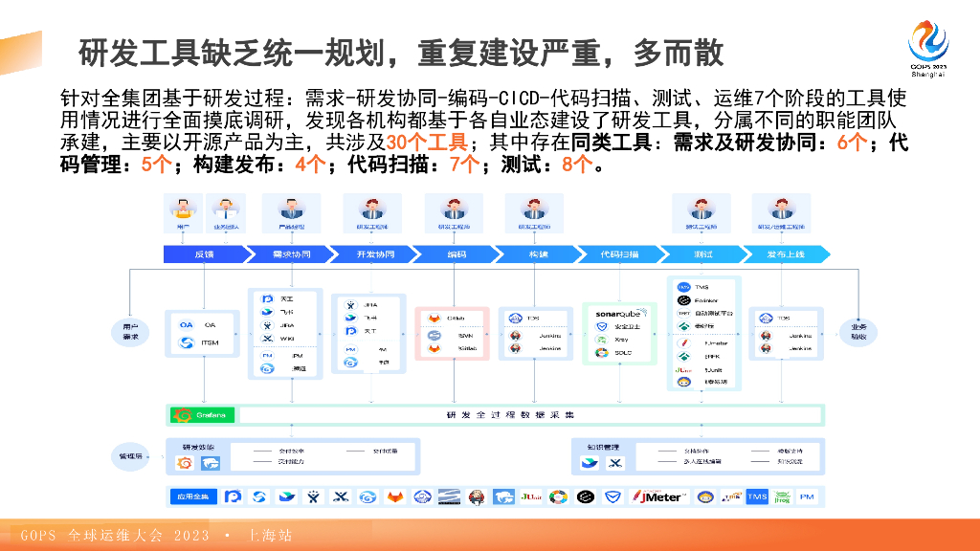This screenshot has width=980, height=551.
Task: Click the 知识管理 heading
Action: 603,448
